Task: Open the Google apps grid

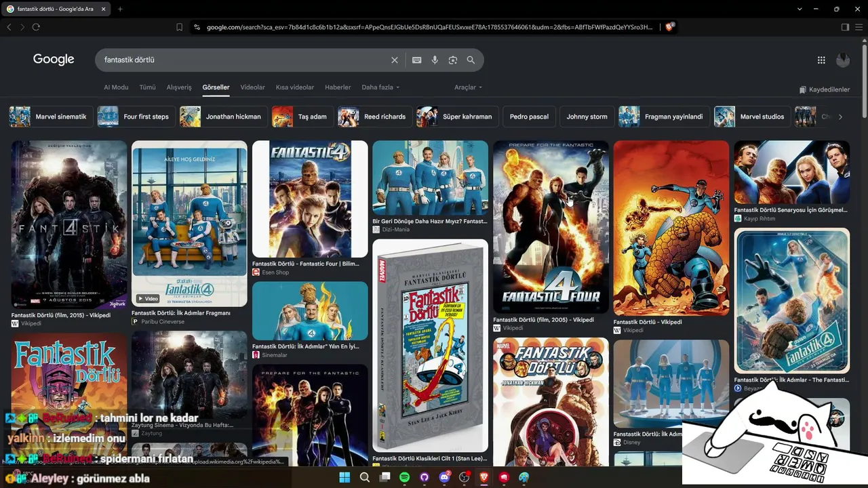Action: tap(821, 60)
